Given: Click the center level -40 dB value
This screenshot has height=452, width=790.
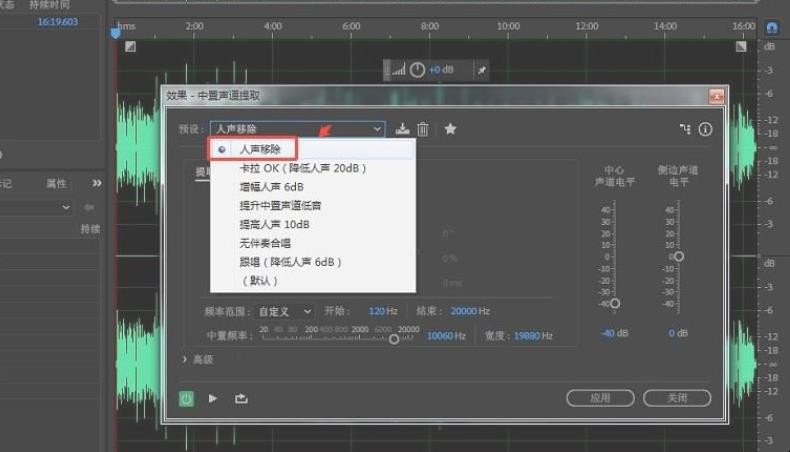Looking at the screenshot, I should [615, 333].
